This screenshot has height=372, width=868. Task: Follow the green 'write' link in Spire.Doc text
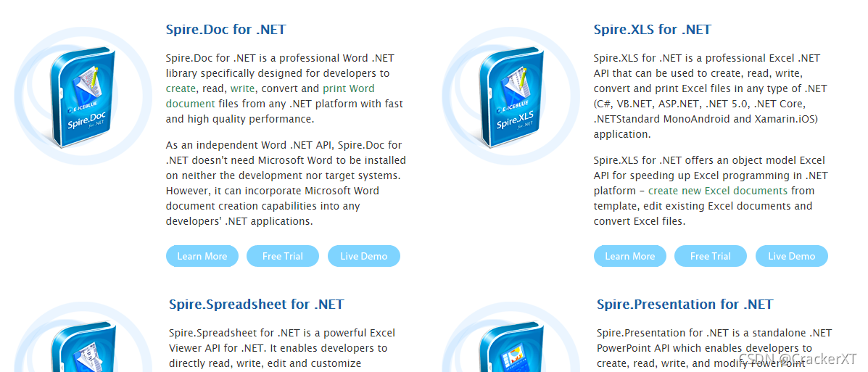[242, 88]
